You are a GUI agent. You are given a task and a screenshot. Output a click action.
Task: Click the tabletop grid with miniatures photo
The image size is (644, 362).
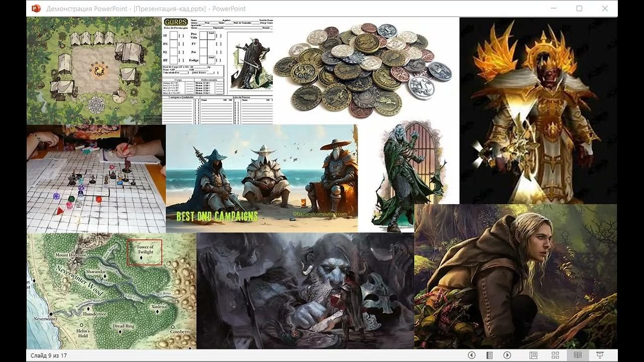[96, 179]
